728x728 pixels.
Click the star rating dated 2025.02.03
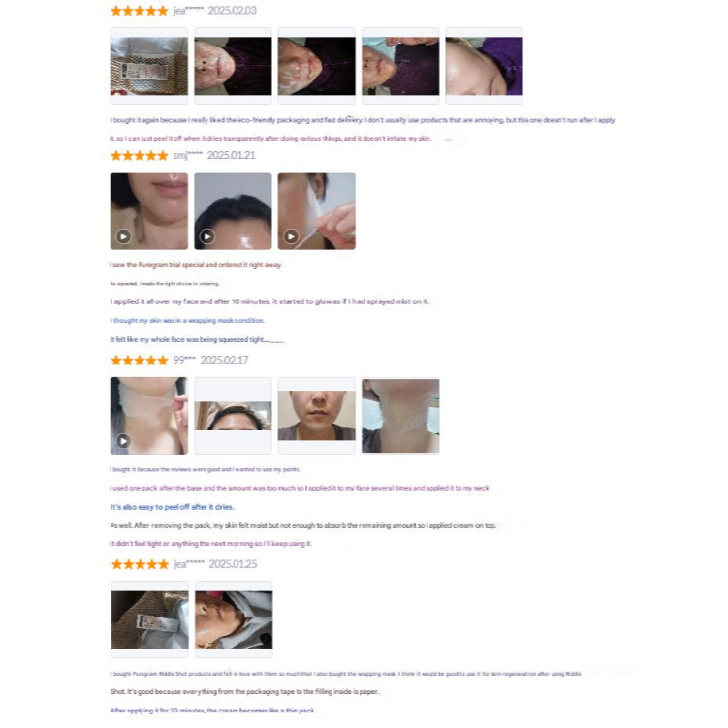(x=140, y=11)
